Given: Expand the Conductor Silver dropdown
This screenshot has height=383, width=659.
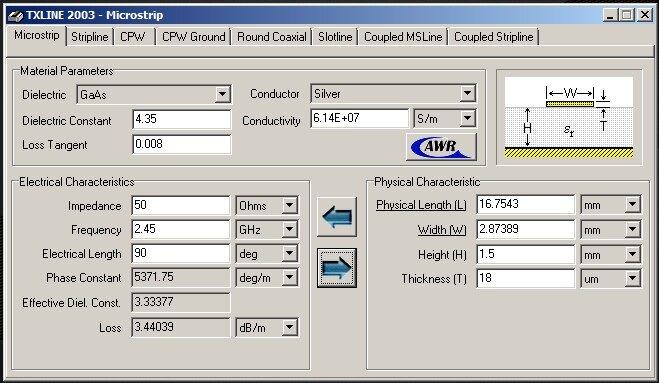Looking at the screenshot, I should pos(467,93).
